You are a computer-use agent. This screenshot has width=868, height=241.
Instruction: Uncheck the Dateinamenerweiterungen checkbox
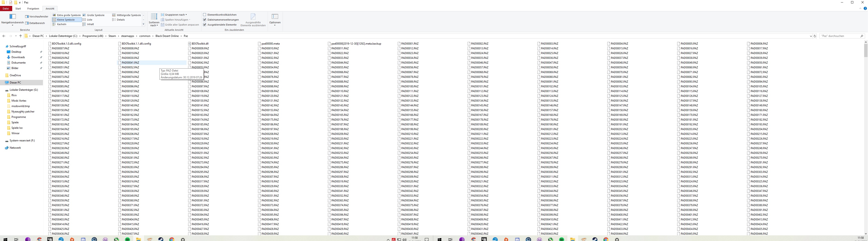pyautogui.click(x=205, y=20)
